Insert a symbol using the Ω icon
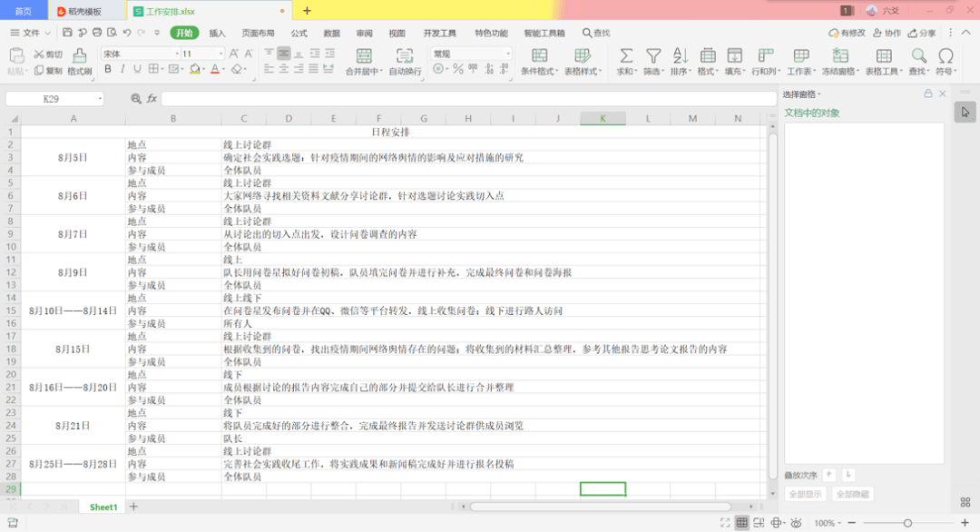 [946, 57]
